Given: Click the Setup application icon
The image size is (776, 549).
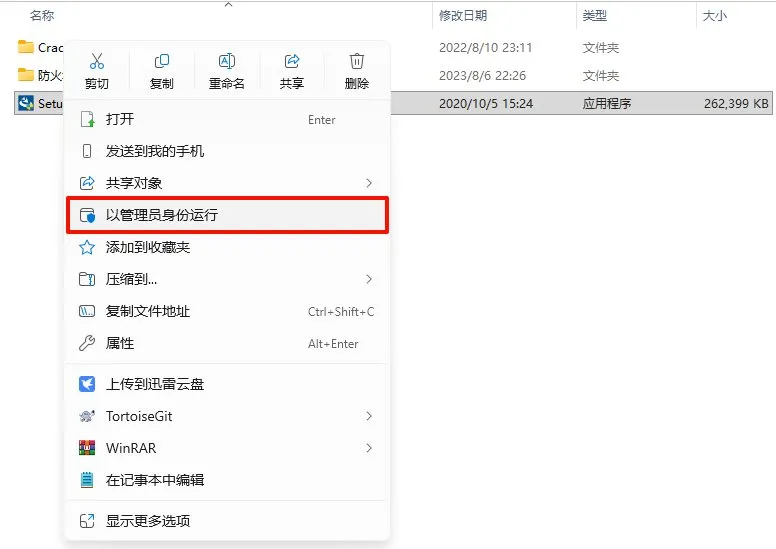Looking at the screenshot, I should coord(26,103).
